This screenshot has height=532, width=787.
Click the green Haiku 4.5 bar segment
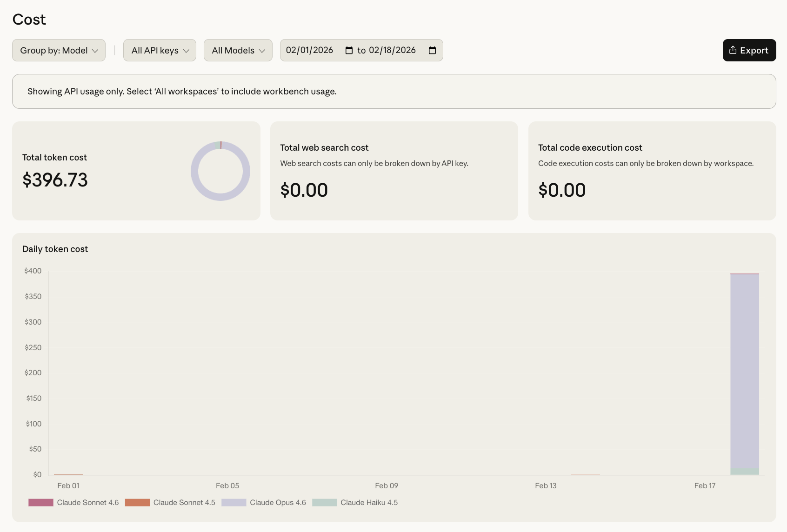pyautogui.click(x=744, y=472)
